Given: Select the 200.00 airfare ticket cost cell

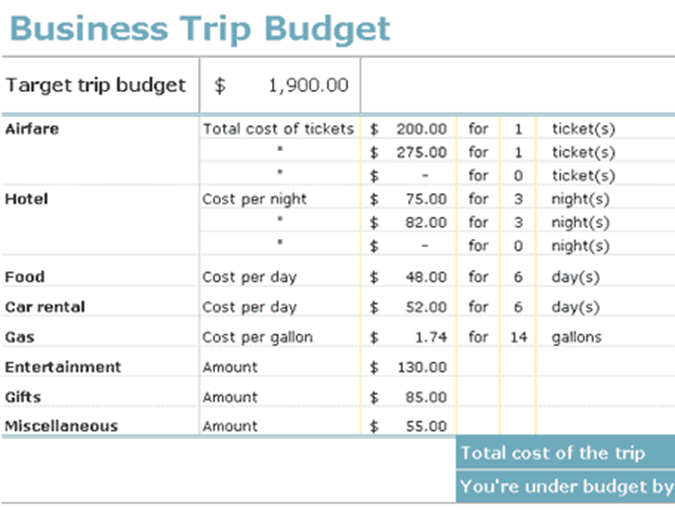Looking at the screenshot, I should click(421, 129).
